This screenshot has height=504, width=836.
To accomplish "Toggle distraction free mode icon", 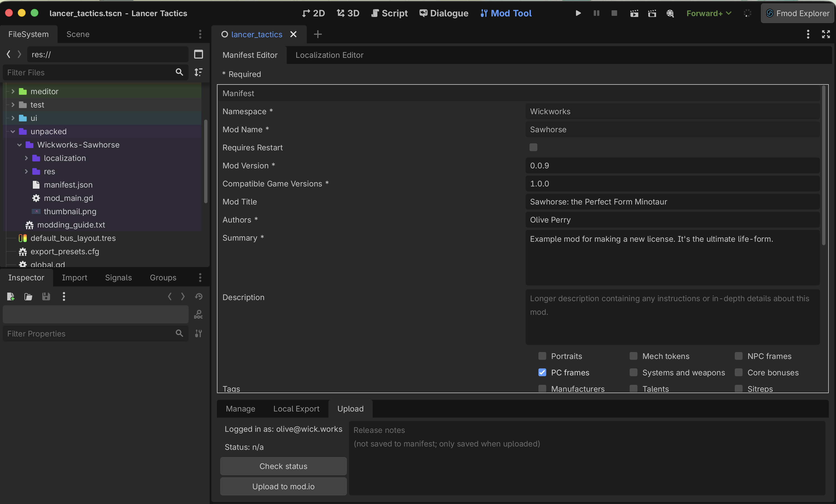I will pos(826,34).
